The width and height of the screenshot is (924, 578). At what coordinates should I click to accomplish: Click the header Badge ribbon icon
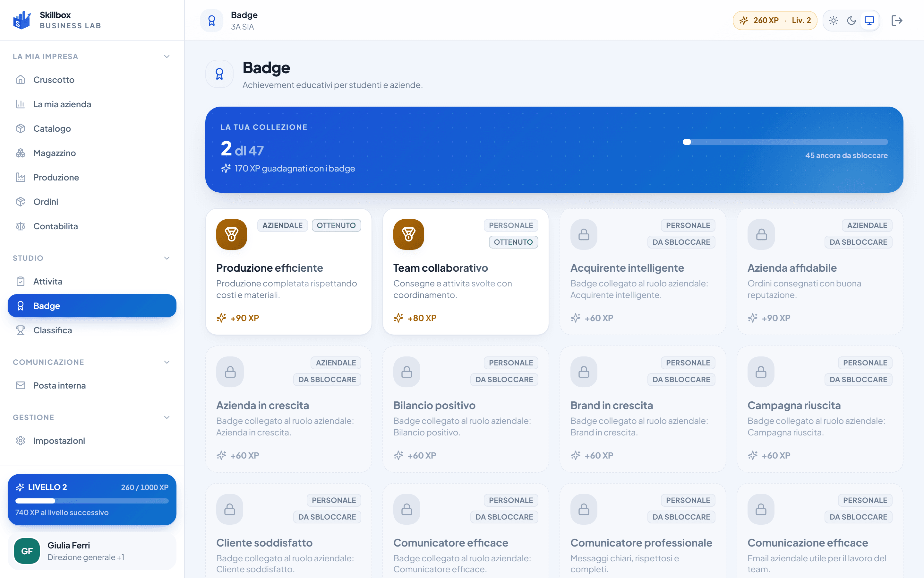pos(212,21)
